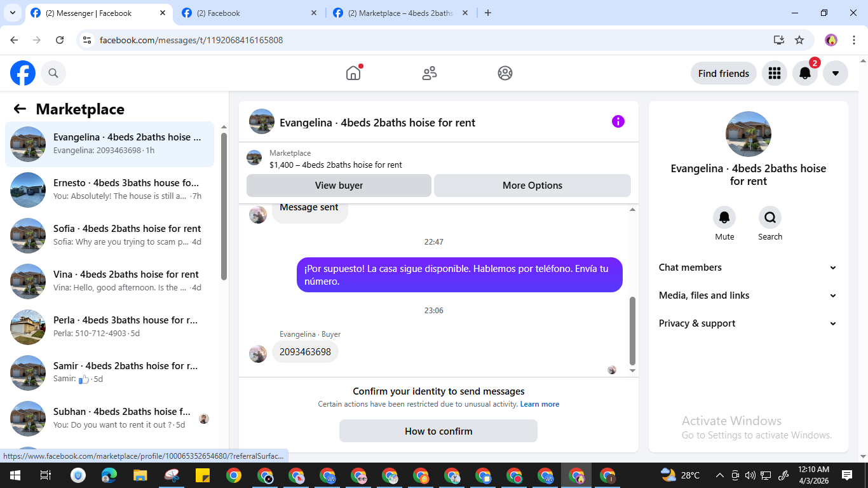
Task: Open the Learn more link
Action: coord(539,404)
